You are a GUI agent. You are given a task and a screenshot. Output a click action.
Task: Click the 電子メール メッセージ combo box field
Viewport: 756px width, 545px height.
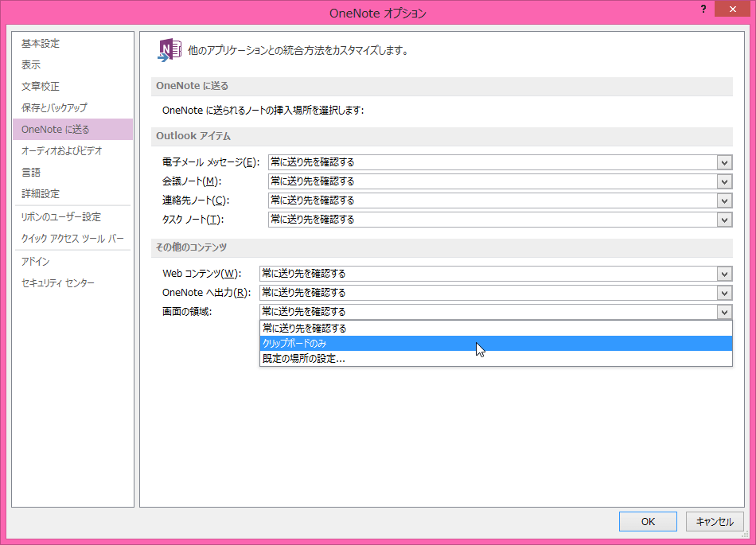click(x=500, y=162)
